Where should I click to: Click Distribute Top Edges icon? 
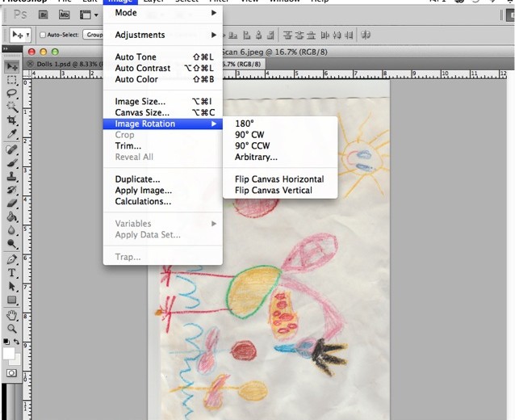click(287, 35)
